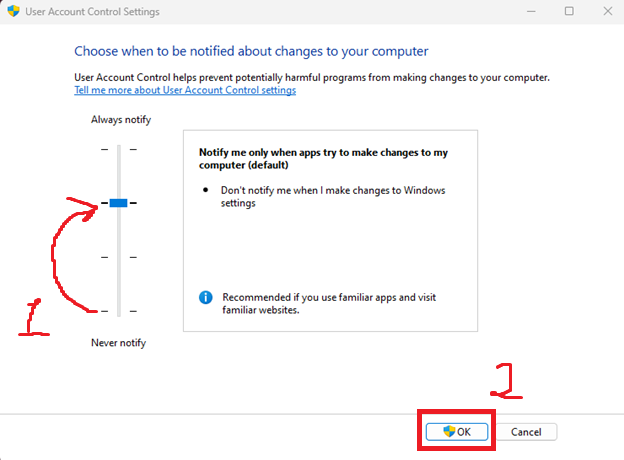The height and width of the screenshot is (460, 624).
Task: Close the User Account Control Settings window
Action: click(x=608, y=11)
